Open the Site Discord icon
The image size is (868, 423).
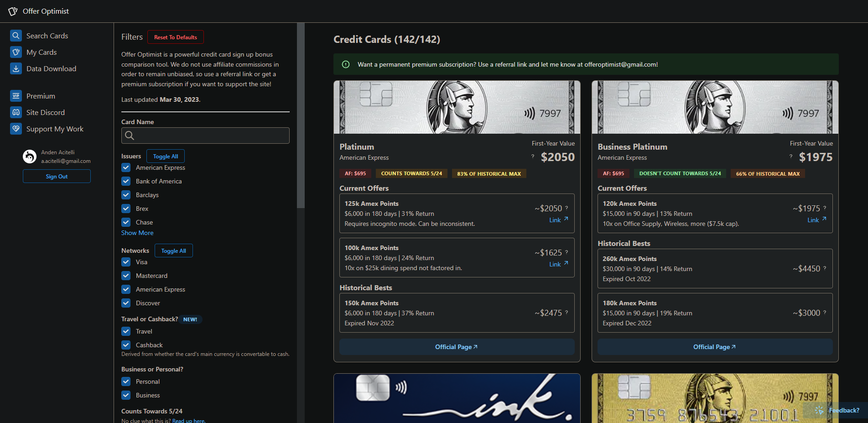[x=16, y=112]
